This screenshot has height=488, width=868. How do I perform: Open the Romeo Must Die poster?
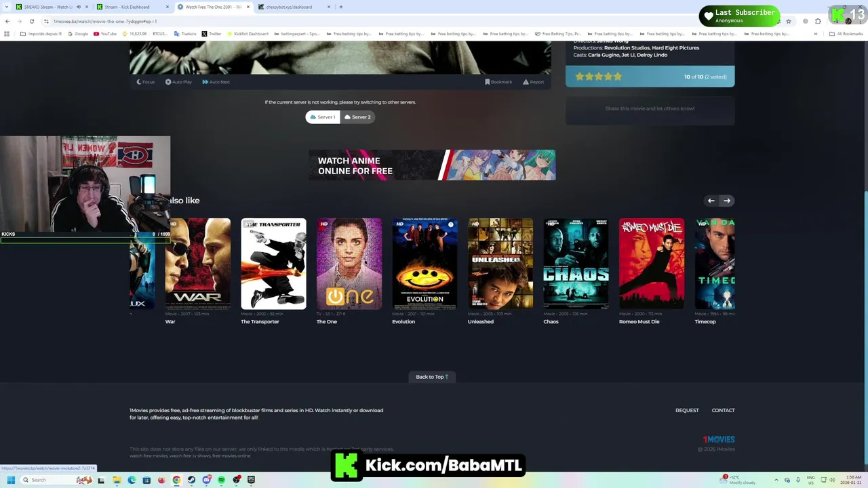652,264
